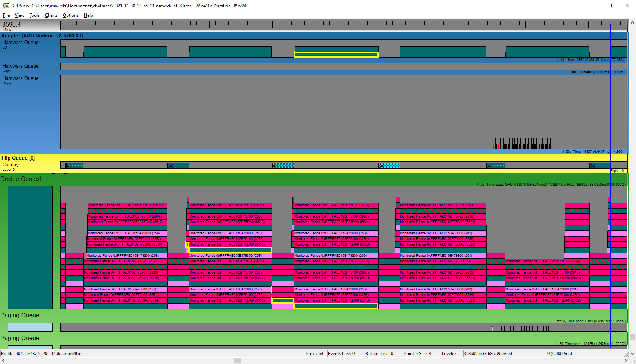
Task: Click the GPUView application icon in the title bar
Action: pyautogui.click(x=6, y=6)
